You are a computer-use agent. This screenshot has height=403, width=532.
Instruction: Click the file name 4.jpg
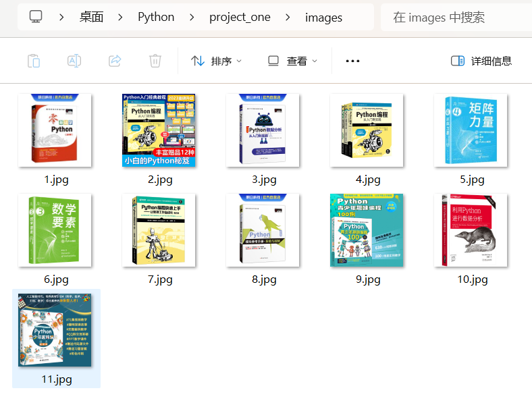pyautogui.click(x=368, y=180)
